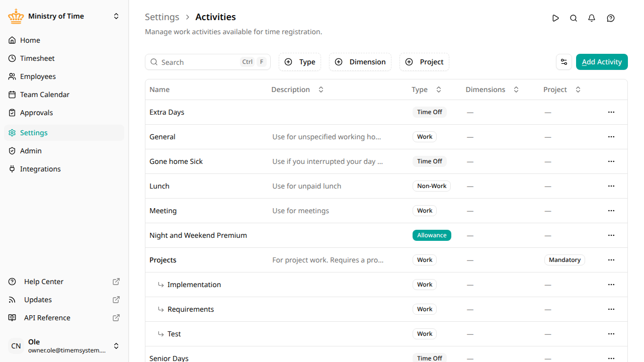Open the Updates link
This screenshot has height=362, width=644.
click(64, 300)
